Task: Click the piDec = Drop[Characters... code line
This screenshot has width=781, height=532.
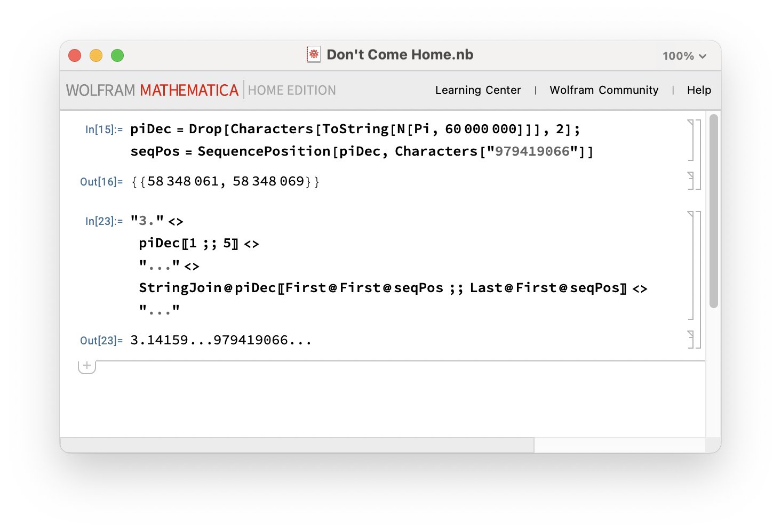Action: [355, 129]
